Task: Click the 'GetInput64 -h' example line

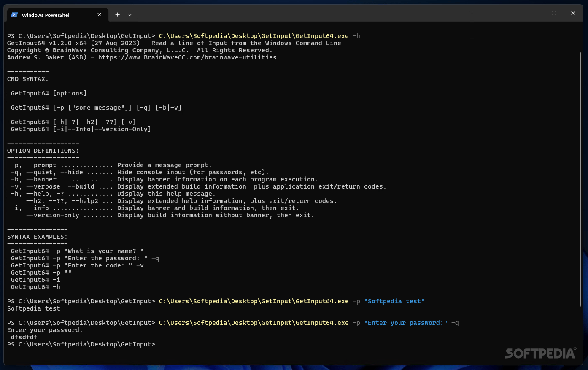Action: point(35,287)
